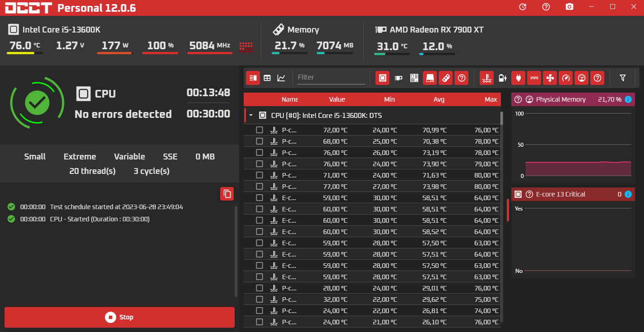644x332 pixels.
Task: Click the red core grid icon beside 5084 MHz
Action: pyautogui.click(x=246, y=47)
